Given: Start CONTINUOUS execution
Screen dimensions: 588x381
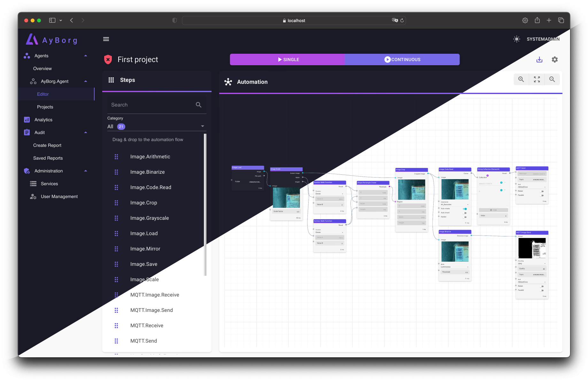Looking at the screenshot, I should click(x=402, y=60).
